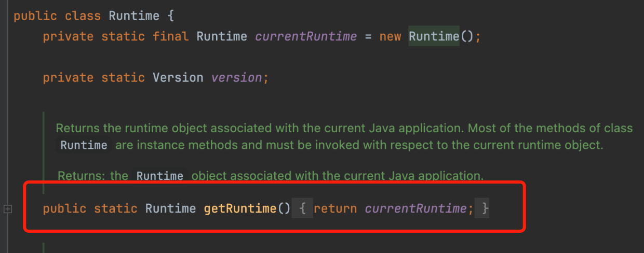Place cursor on currentRuntime field declaration
Viewport: 644px width, 253px height.
pyautogui.click(x=306, y=36)
